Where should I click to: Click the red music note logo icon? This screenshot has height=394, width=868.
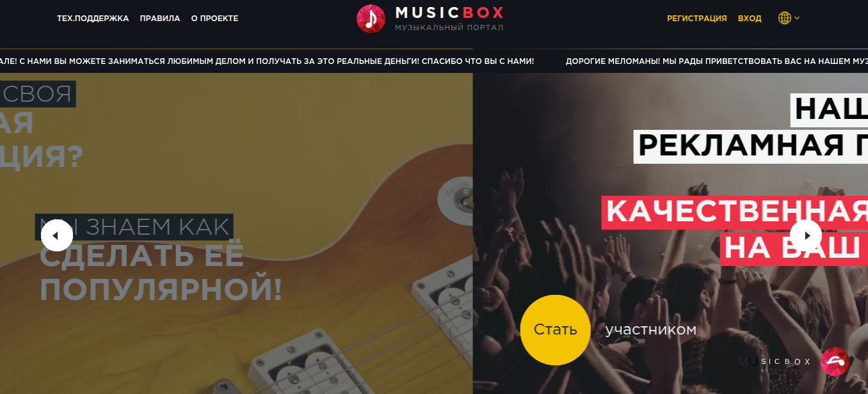tap(371, 19)
